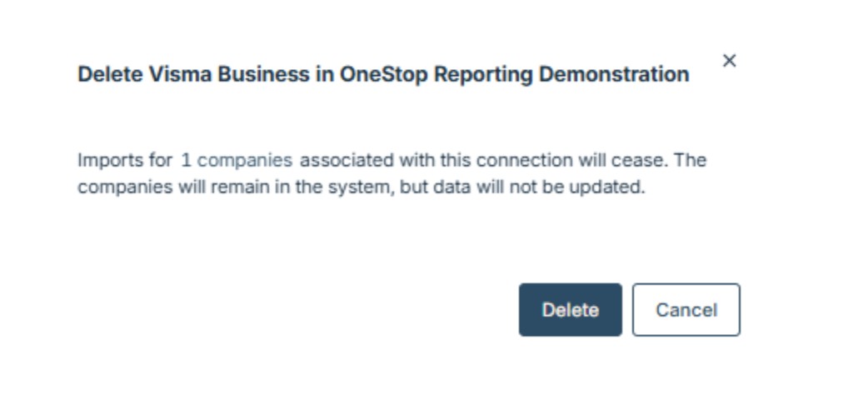Screen dimensions: 868x405
Task: Choose the outlined Cancel button
Action: point(686,310)
